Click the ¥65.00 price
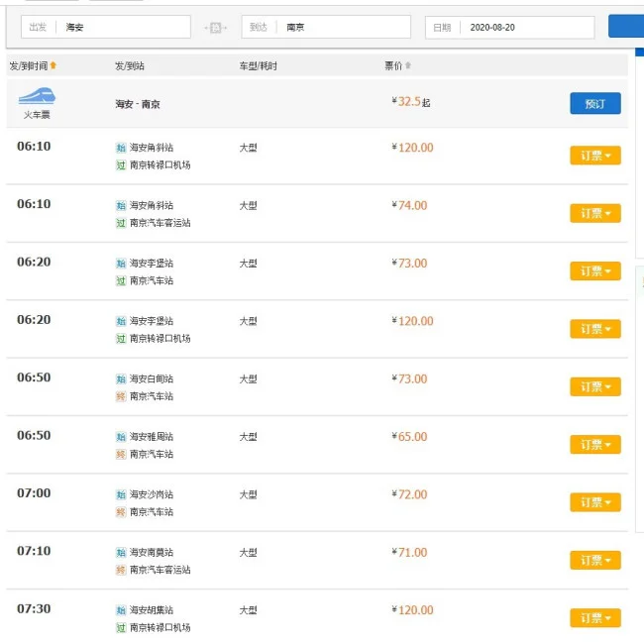 (x=409, y=437)
